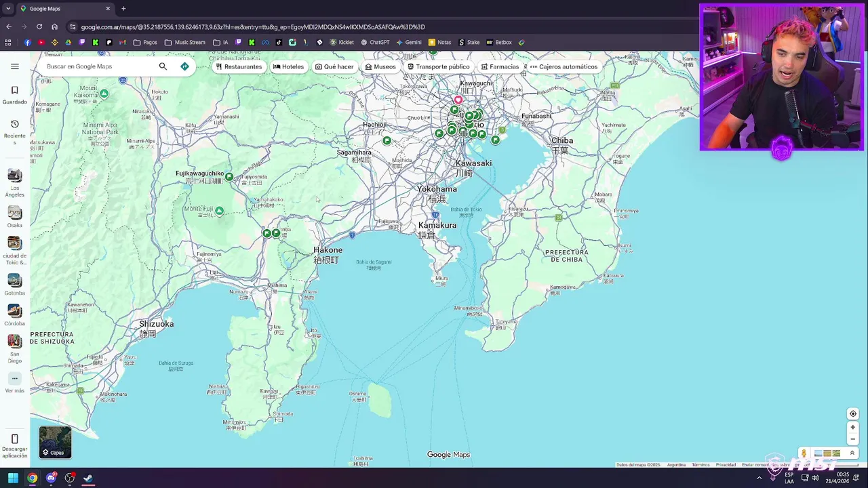Click the browser home button
This screenshot has width=868, height=488.
pyautogui.click(x=55, y=26)
